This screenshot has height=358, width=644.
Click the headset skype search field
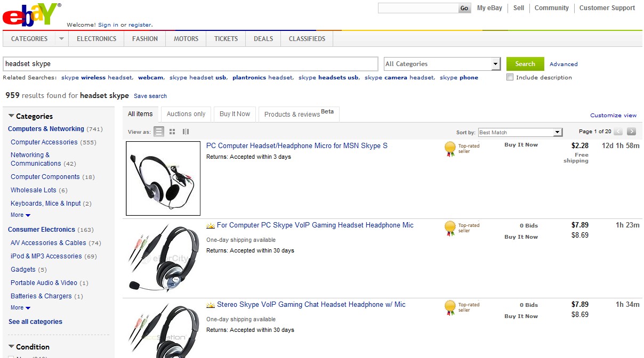[x=190, y=64]
